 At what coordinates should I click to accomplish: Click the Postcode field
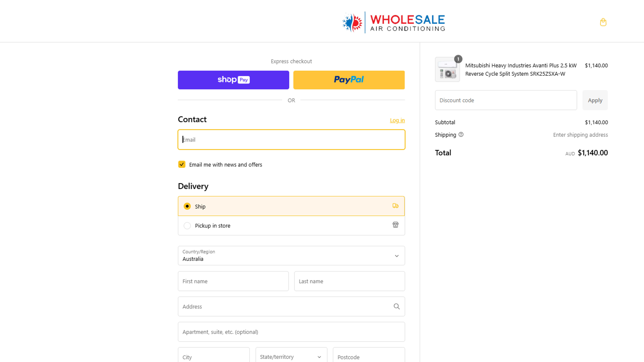pos(369,357)
